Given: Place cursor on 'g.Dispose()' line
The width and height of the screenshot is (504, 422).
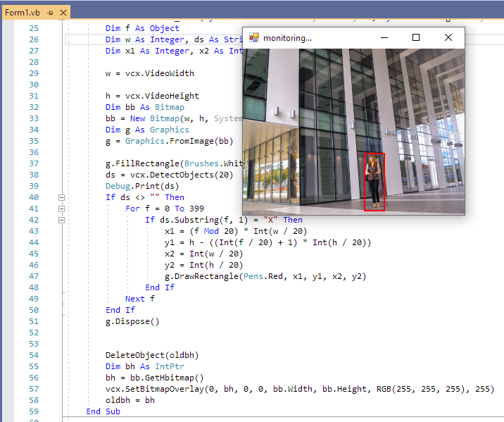Looking at the screenshot, I should coord(132,321).
